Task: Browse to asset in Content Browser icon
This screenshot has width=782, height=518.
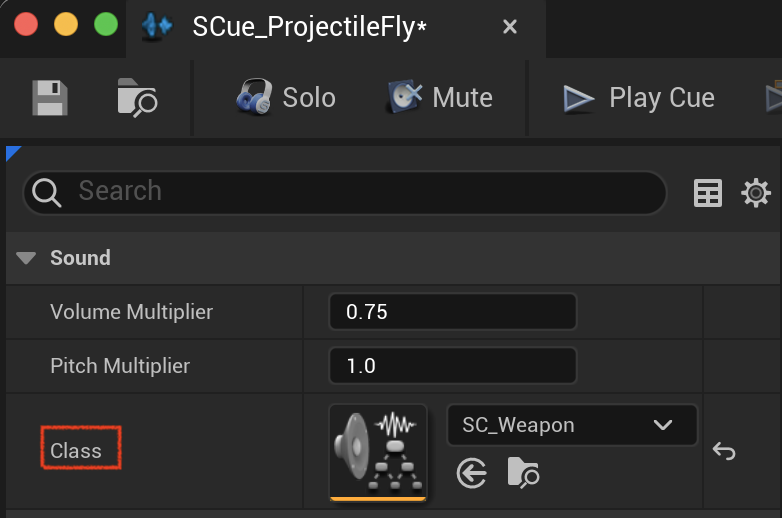Action: 137,98
